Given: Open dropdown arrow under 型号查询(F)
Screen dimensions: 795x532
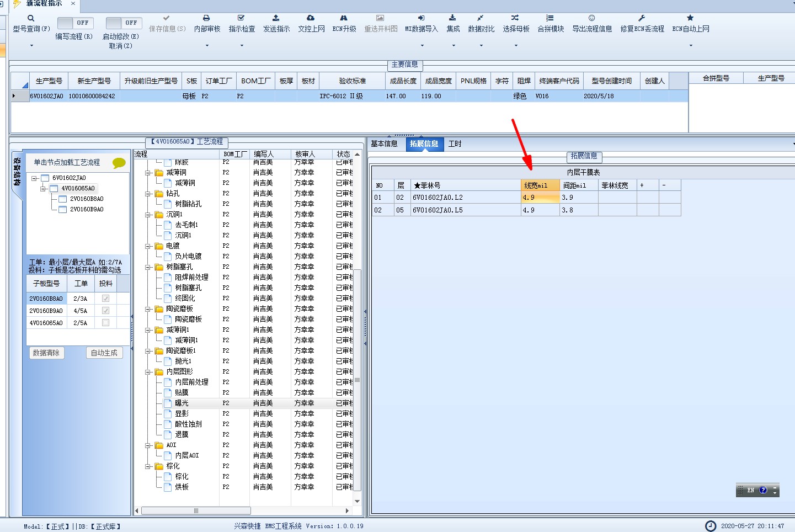Looking at the screenshot, I should [x=31, y=46].
